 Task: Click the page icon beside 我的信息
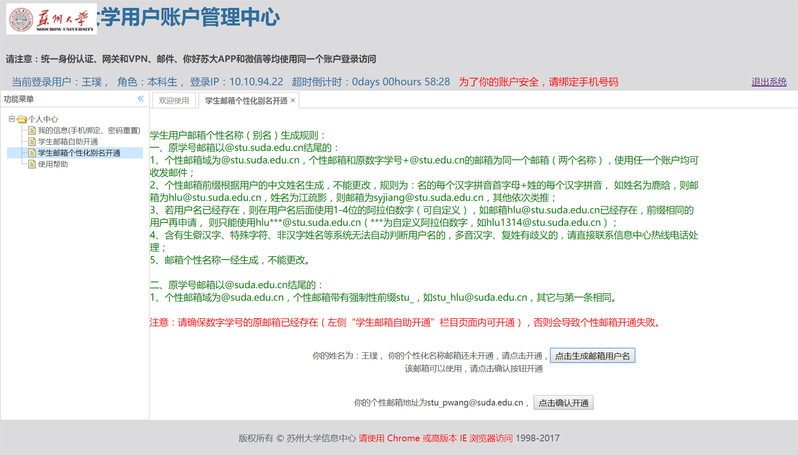click(x=32, y=130)
